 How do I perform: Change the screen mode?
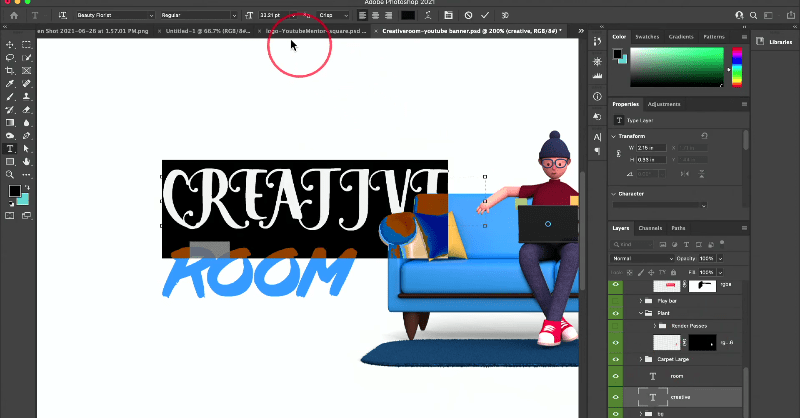[x=27, y=216]
